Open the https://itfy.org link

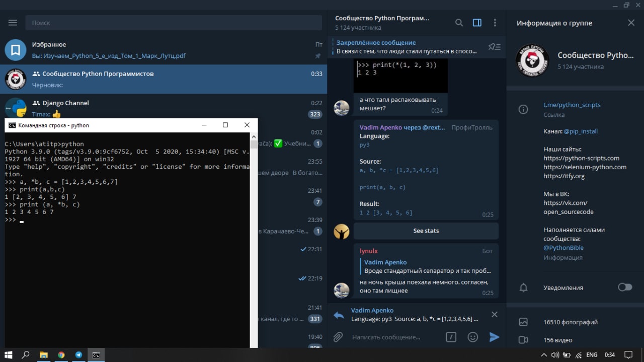click(564, 176)
